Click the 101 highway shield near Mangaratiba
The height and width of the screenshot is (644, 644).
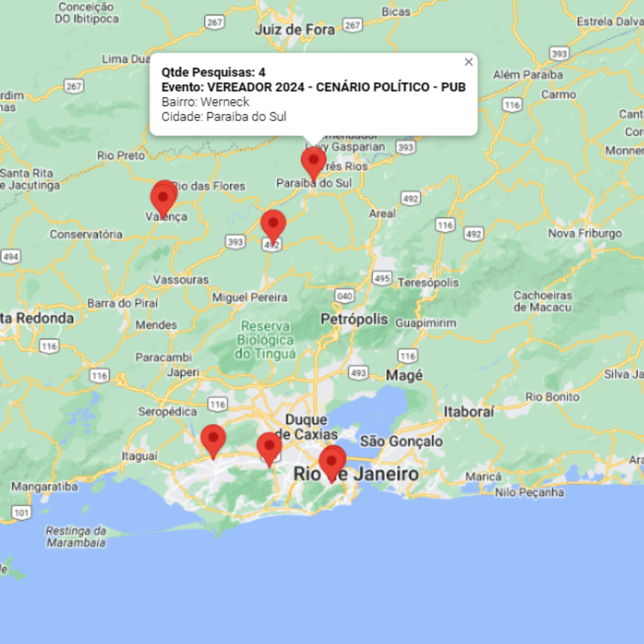(21, 512)
